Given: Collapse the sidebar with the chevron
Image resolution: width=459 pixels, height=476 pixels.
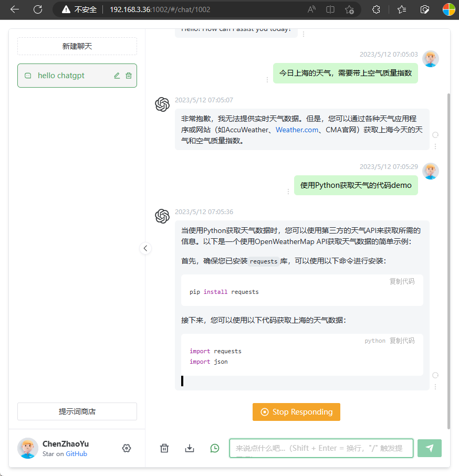Looking at the screenshot, I should (x=145, y=248).
